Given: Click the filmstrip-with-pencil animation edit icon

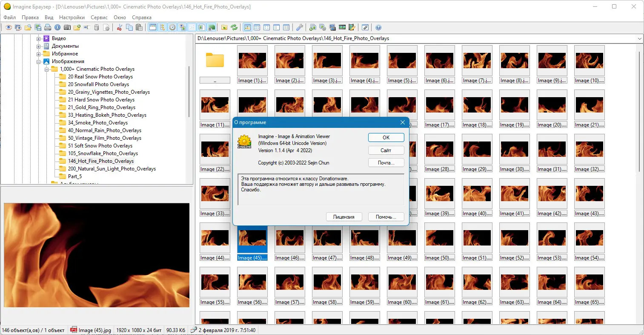Looking at the screenshot, I should [x=352, y=27].
